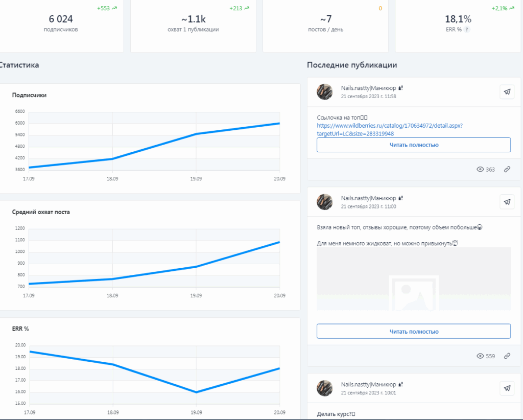
Task: Click the question mark next to ERR %
Action: click(467, 30)
